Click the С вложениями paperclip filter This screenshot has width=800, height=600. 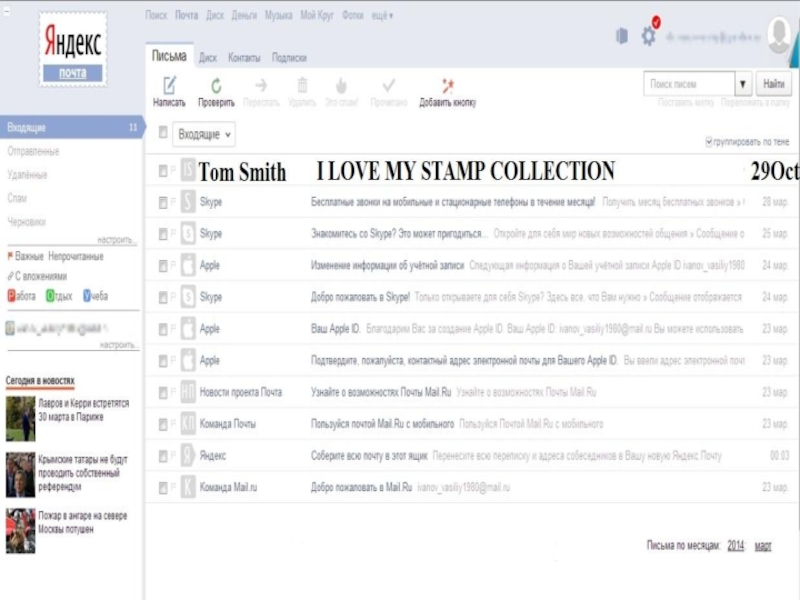[37, 277]
